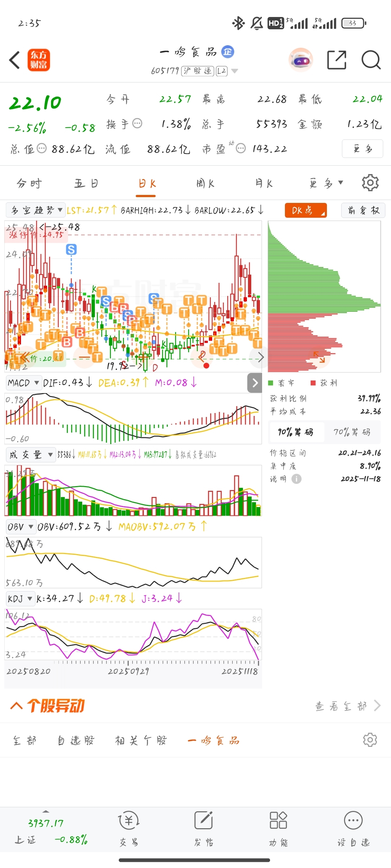Tap the chip distribution histogram
Viewport: 391px width, 868px height.
[324, 297]
